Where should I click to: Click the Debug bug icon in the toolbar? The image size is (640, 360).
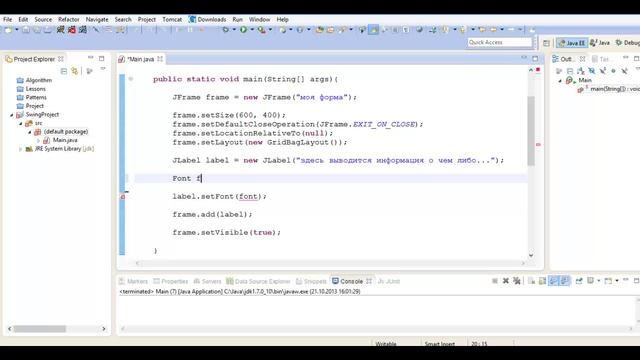tap(226, 29)
